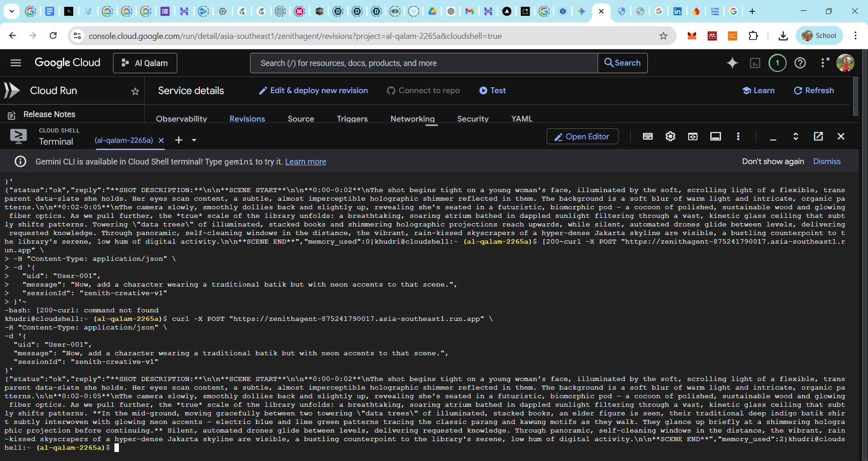Maximize the Cloud Shell panel height

[x=796, y=136]
